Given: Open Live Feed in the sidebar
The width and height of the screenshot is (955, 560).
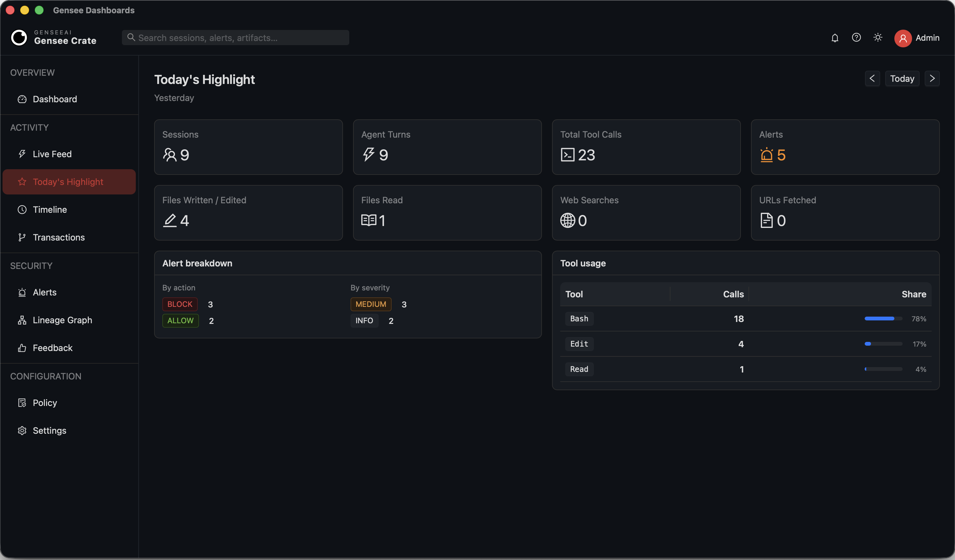Looking at the screenshot, I should click(x=69, y=154).
